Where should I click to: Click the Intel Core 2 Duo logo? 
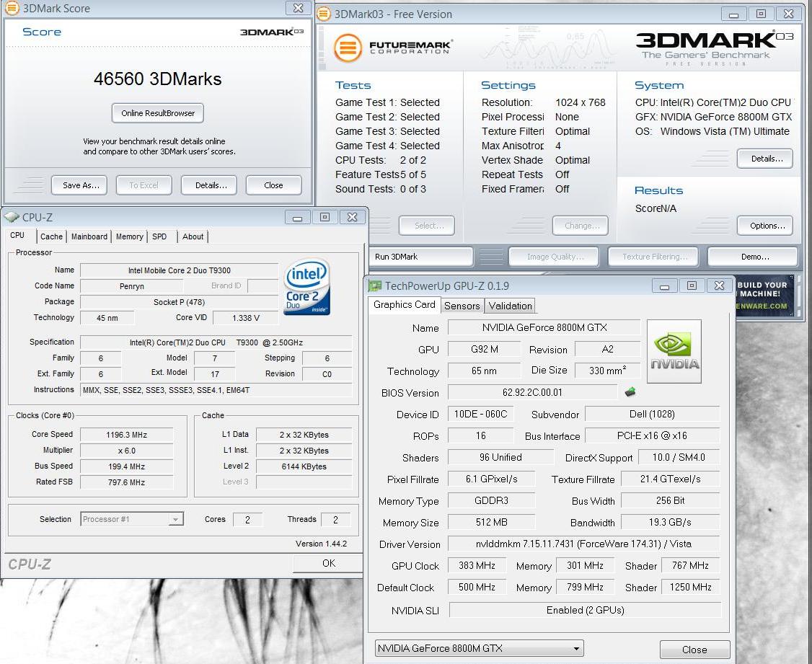point(306,287)
